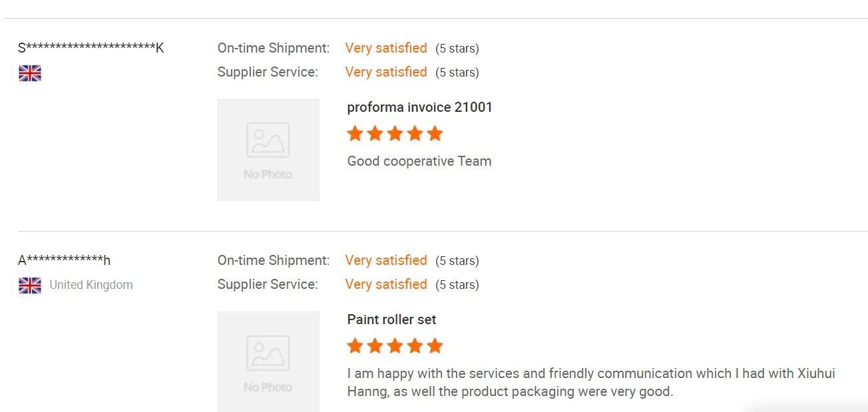Click Supplier Service "Very satisfied" in S***K's review

pos(386,72)
